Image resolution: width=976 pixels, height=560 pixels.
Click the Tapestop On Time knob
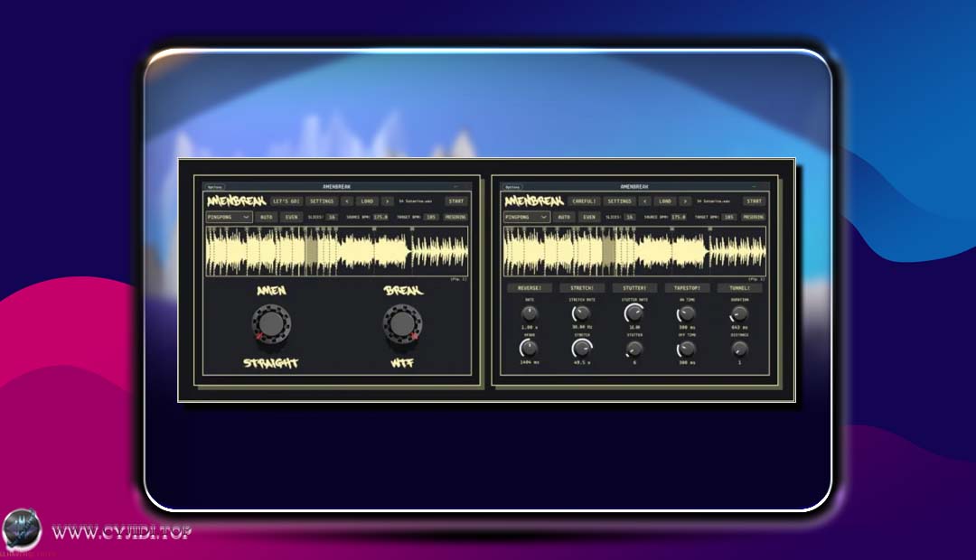[687, 313]
